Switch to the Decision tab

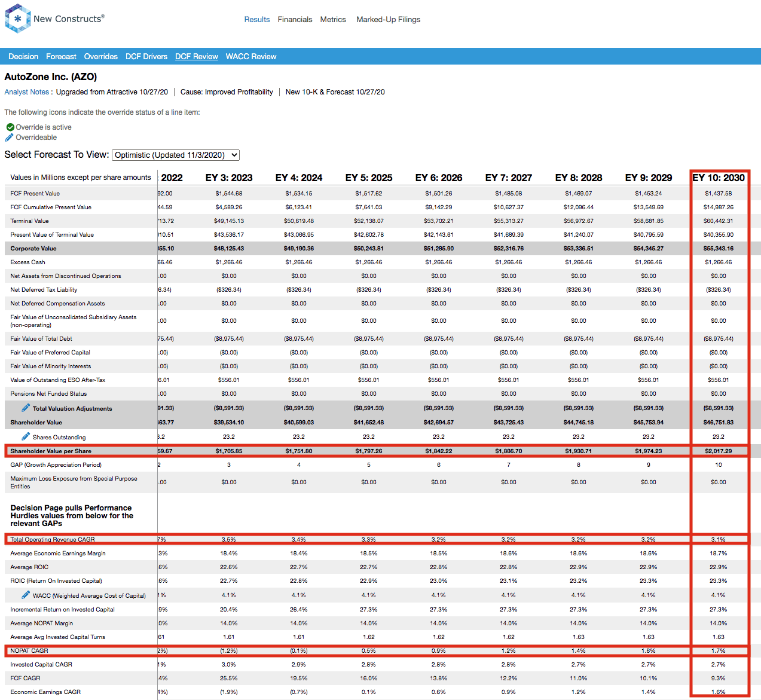click(23, 57)
